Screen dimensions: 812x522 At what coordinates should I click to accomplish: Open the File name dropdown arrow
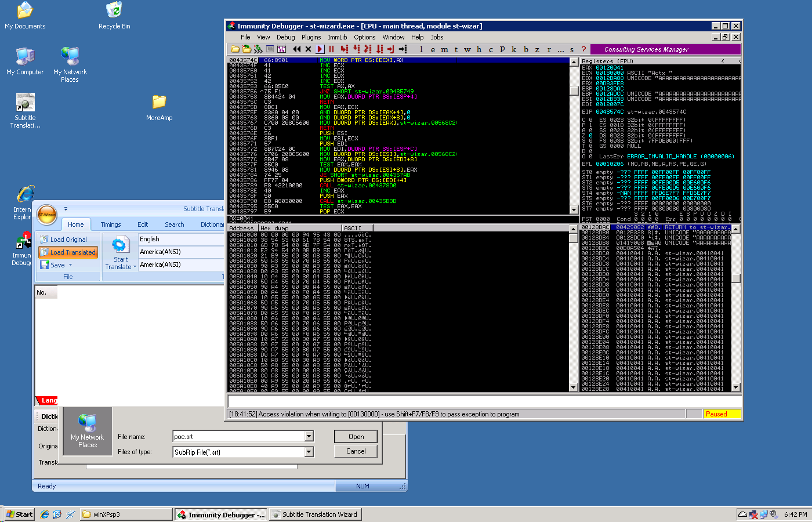(x=309, y=436)
